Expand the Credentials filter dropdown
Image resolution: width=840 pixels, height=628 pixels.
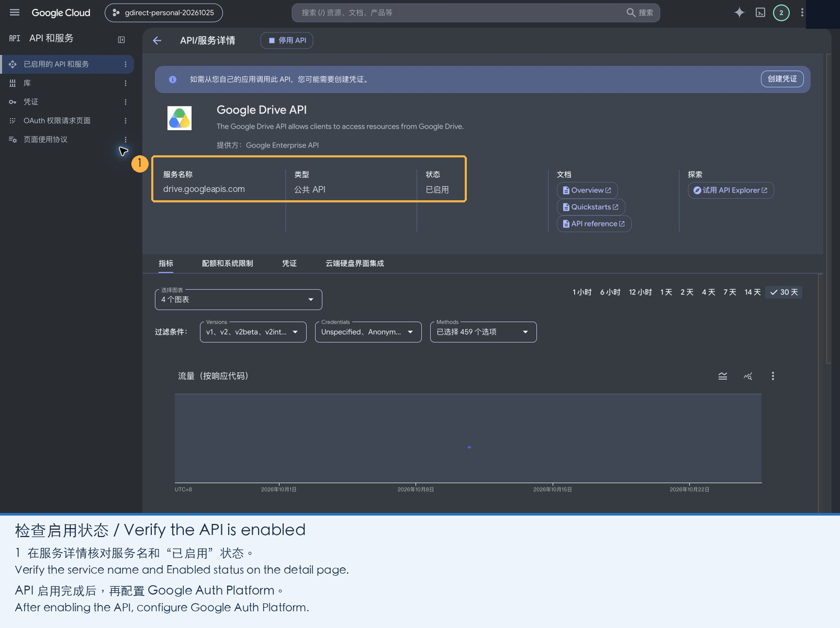[x=368, y=332]
